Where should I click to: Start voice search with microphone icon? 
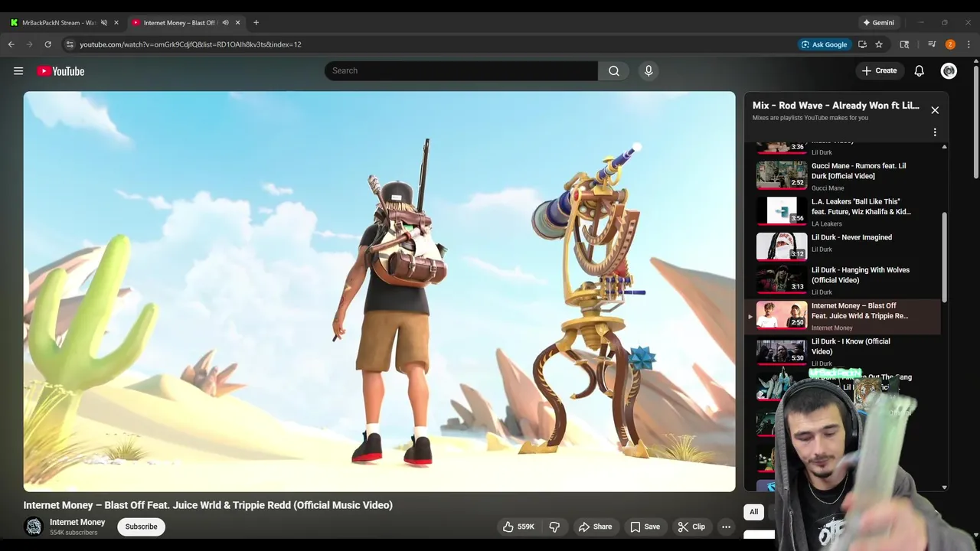pyautogui.click(x=648, y=70)
